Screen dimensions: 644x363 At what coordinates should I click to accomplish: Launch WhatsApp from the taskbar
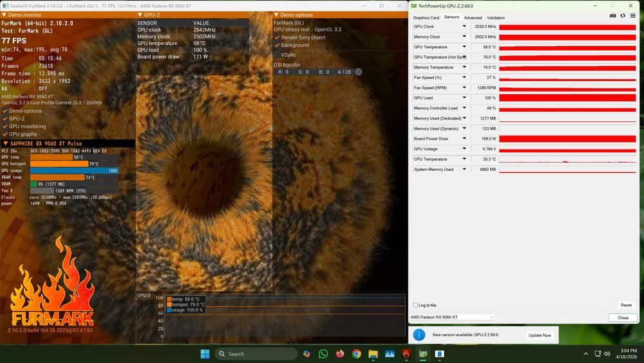[x=323, y=353]
